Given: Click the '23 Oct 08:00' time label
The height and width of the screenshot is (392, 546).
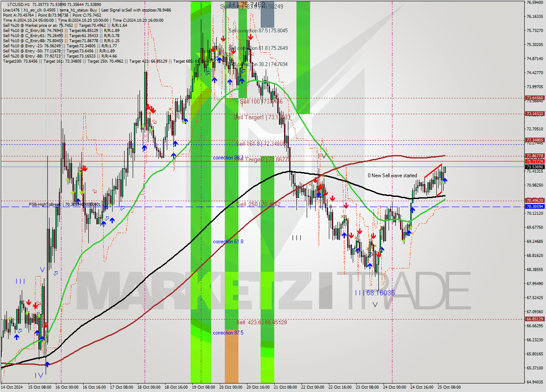Looking at the screenshot, I should (x=367, y=387).
